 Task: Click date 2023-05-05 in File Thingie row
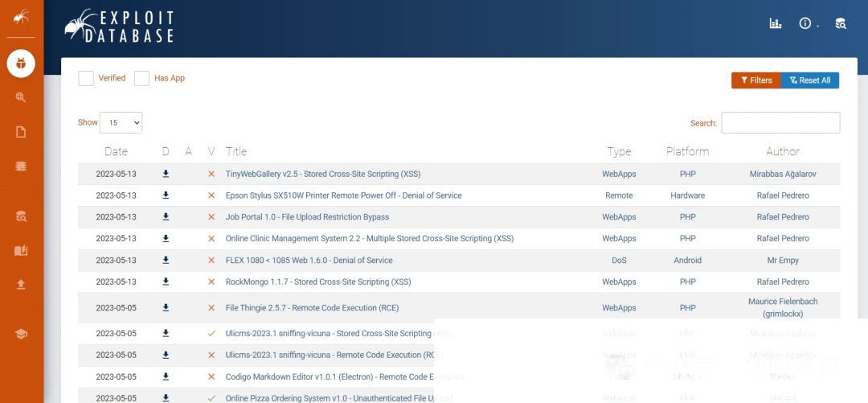tap(116, 308)
